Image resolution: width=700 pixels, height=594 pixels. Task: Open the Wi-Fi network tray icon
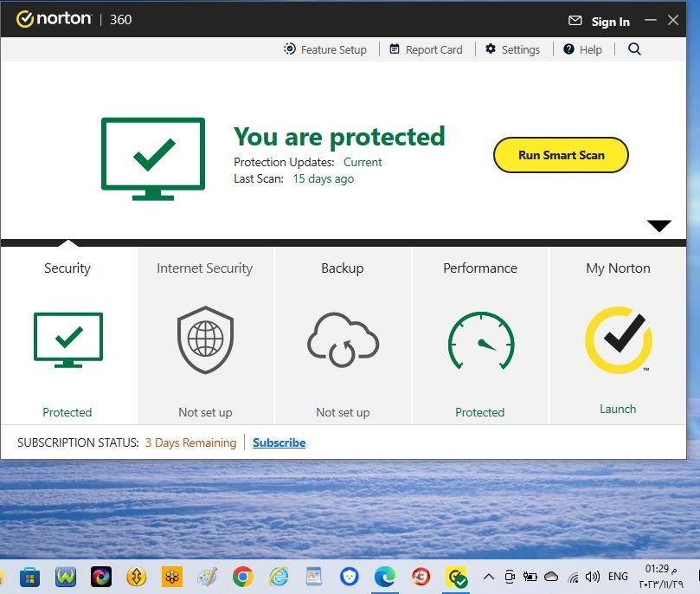574,578
